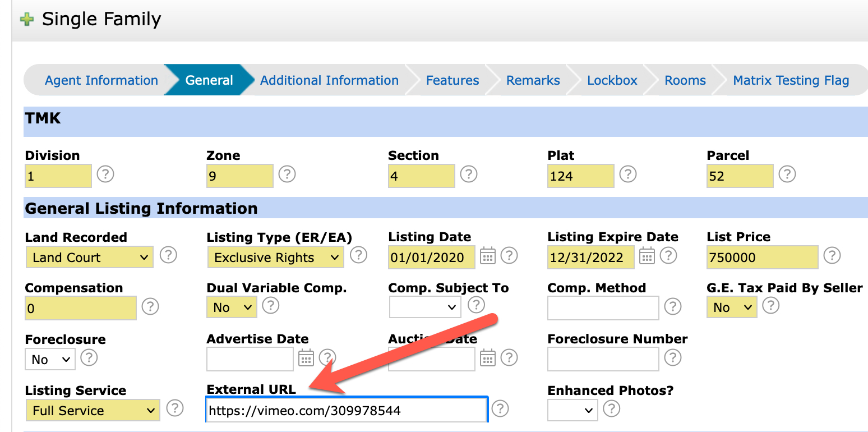This screenshot has width=868, height=432.
Task: Click help icon next to Division field
Action: (105, 174)
